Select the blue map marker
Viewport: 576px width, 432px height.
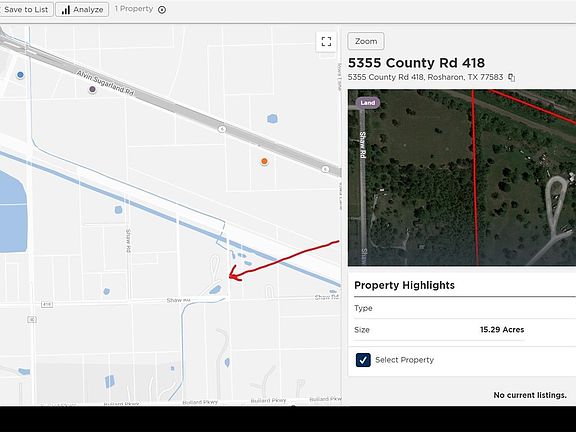[20, 75]
